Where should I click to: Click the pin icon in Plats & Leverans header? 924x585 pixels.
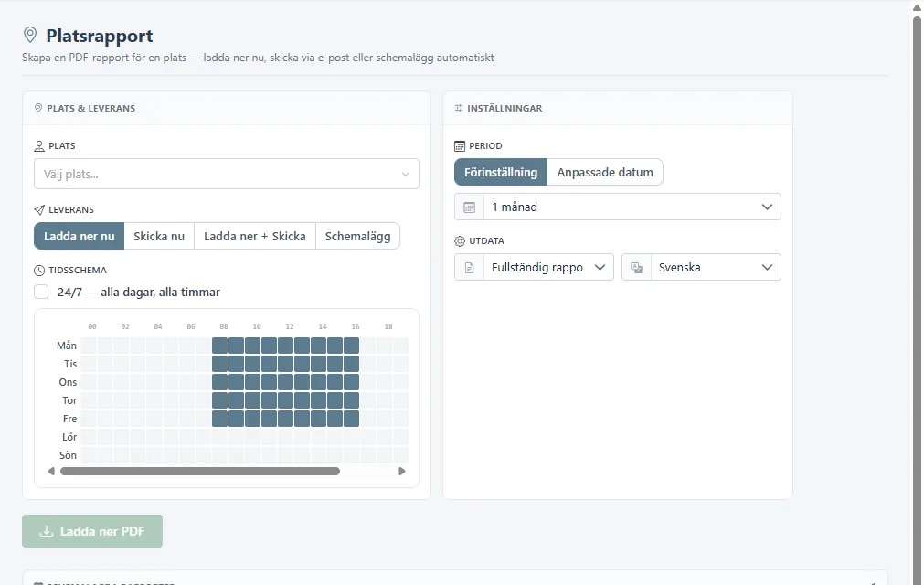38,108
